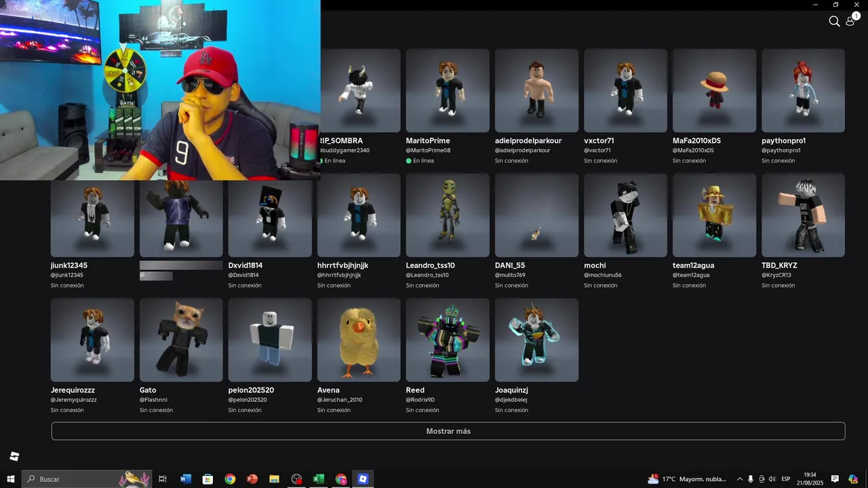868x488 pixels.
Task: Select vxctor71's avatar thumbnail
Action: coord(625,90)
